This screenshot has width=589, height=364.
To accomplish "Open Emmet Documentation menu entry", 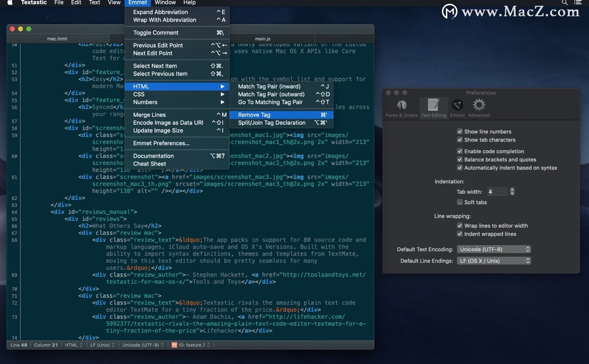I will [177, 156].
